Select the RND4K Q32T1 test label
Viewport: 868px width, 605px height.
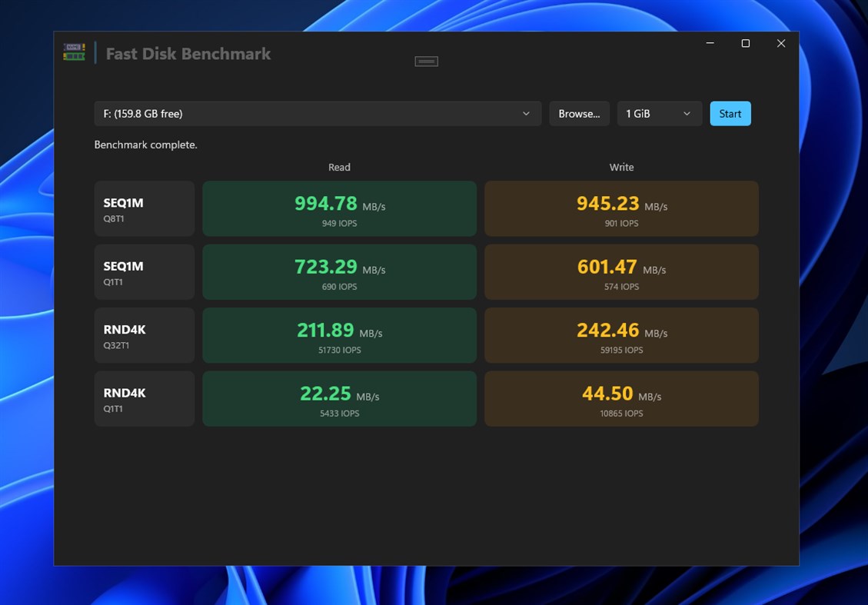tap(145, 335)
